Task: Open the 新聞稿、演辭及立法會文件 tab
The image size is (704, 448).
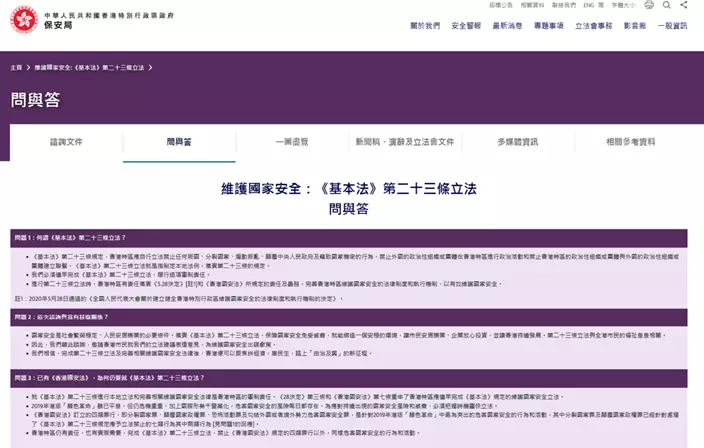Action: pos(404,142)
